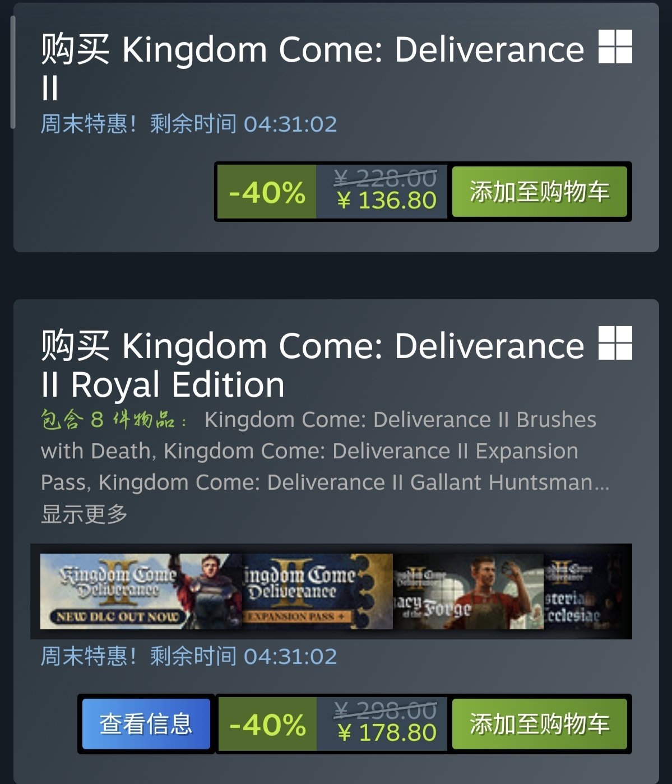Open the Mysteria Ecclesiae thumbnail
672x784 pixels.
(x=583, y=591)
